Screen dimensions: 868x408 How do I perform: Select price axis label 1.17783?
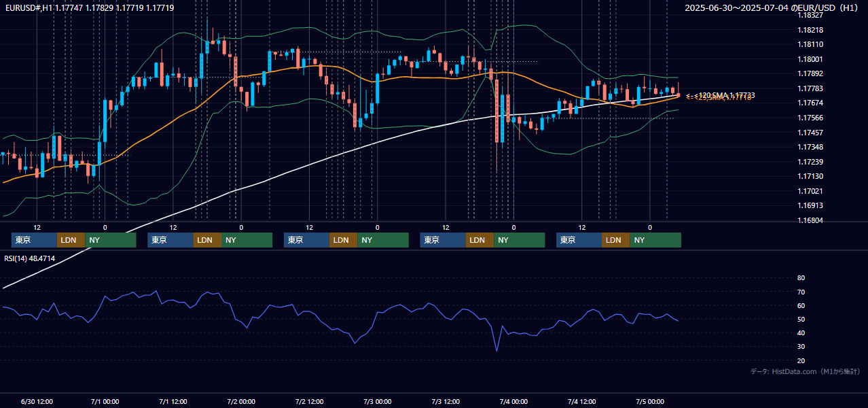click(x=810, y=88)
